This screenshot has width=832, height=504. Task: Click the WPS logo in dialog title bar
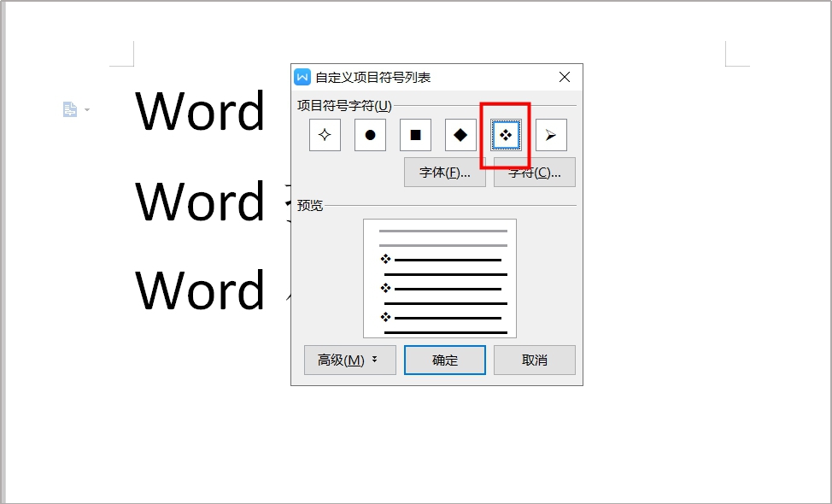coord(302,78)
